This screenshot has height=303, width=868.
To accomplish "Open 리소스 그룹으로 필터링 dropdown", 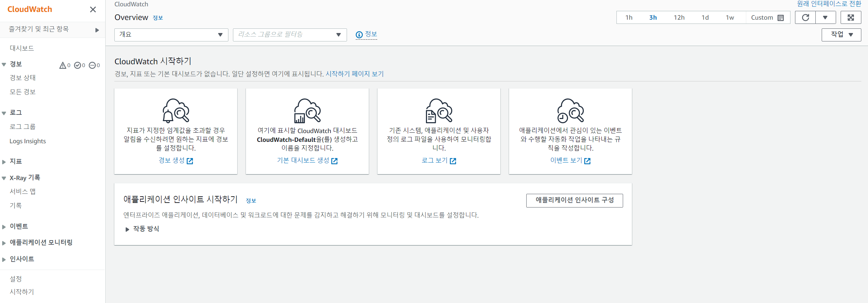I will click(290, 35).
